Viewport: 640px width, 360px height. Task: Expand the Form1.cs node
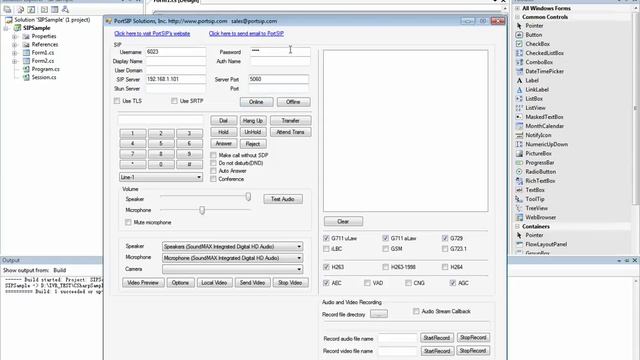(x=15, y=53)
